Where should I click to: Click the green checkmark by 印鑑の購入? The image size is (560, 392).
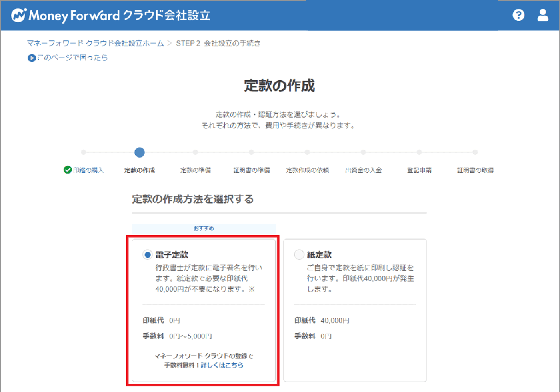68,170
